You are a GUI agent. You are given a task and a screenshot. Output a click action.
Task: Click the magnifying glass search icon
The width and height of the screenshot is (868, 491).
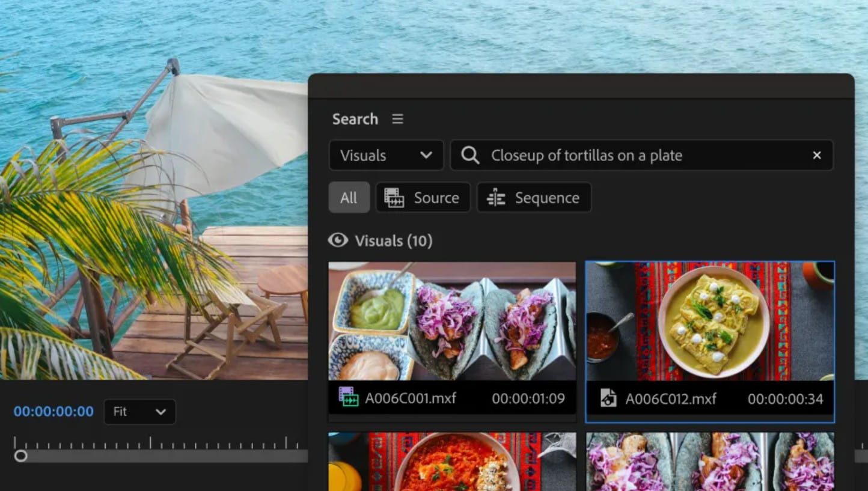(x=470, y=156)
